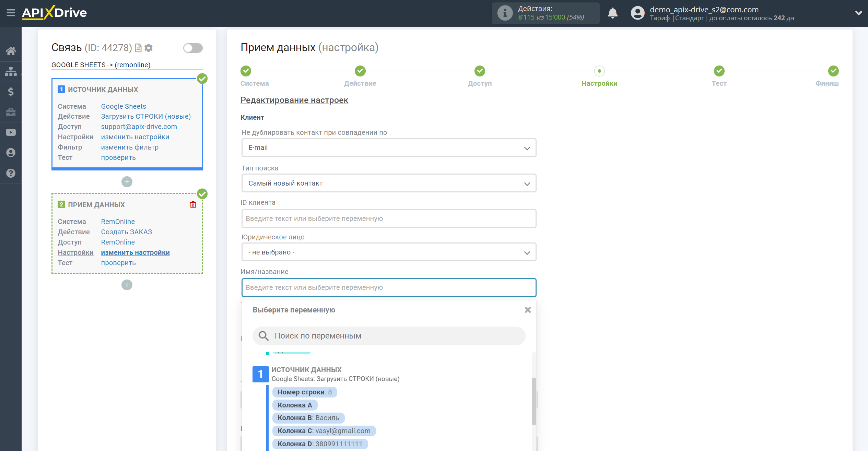Click the user avatar icon

click(x=637, y=13)
